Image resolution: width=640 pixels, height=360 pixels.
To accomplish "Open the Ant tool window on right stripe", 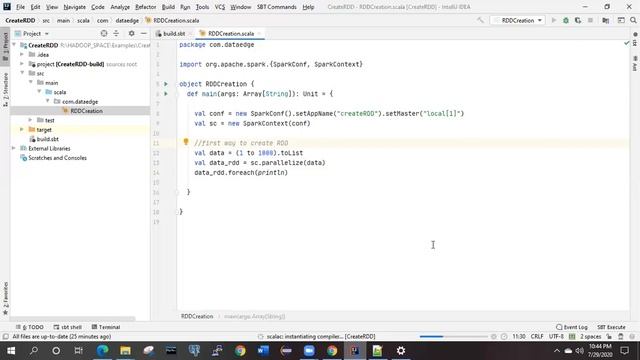I will (635, 64).
